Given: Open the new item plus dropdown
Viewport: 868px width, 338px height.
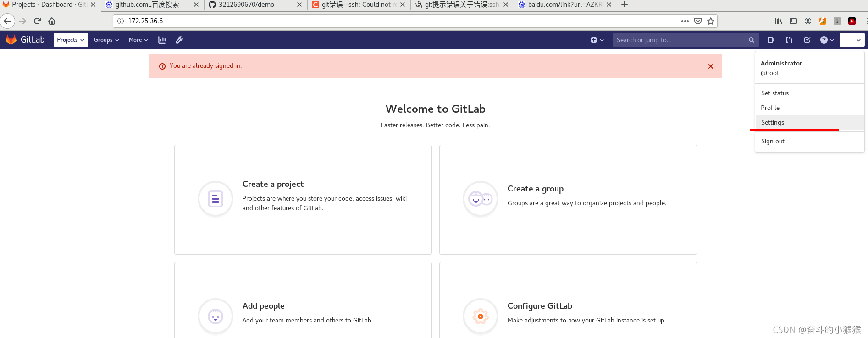Looking at the screenshot, I should pos(597,40).
